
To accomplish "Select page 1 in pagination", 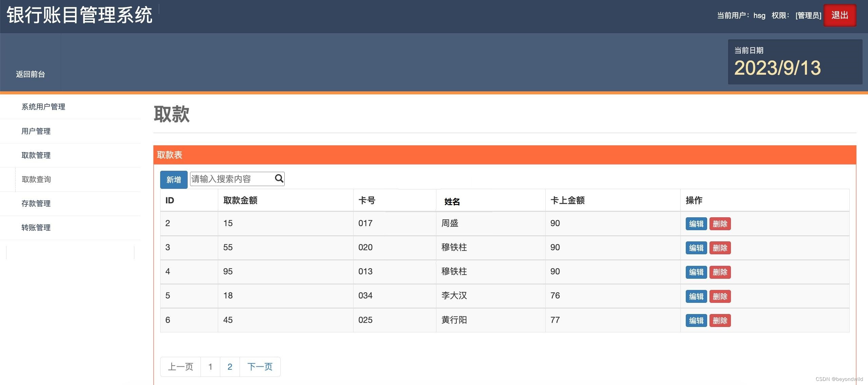I will [x=210, y=367].
